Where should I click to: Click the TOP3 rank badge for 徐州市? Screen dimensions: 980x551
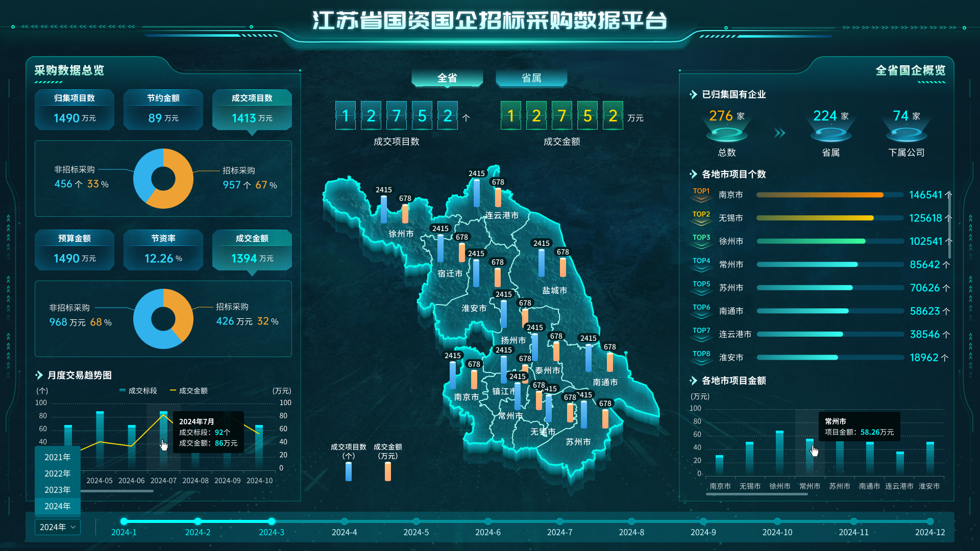(701, 241)
